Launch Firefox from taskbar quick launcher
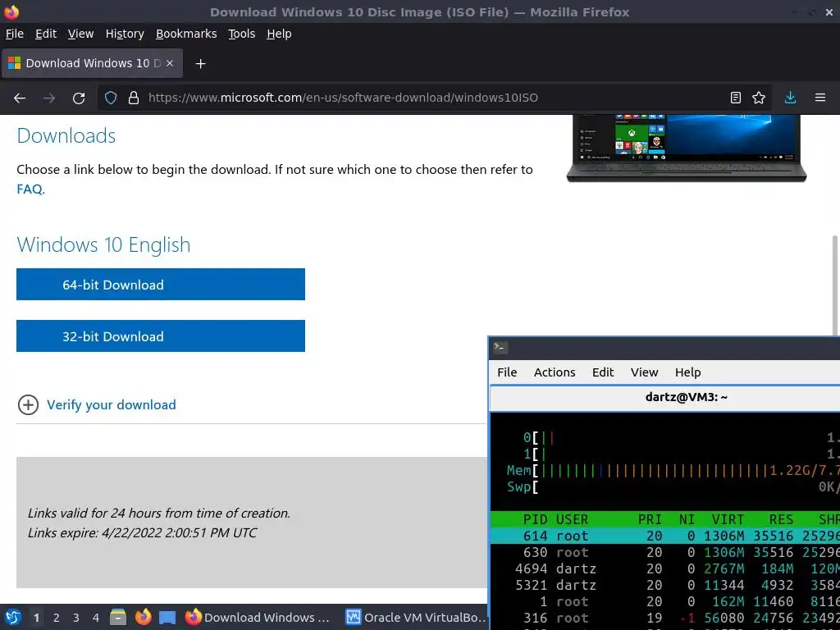This screenshot has width=840, height=630. pyautogui.click(x=143, y=617)
